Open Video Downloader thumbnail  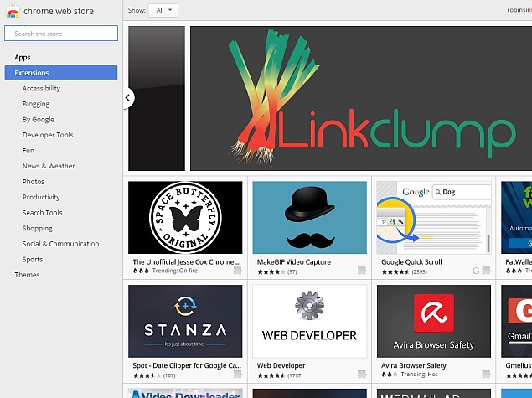185,393
